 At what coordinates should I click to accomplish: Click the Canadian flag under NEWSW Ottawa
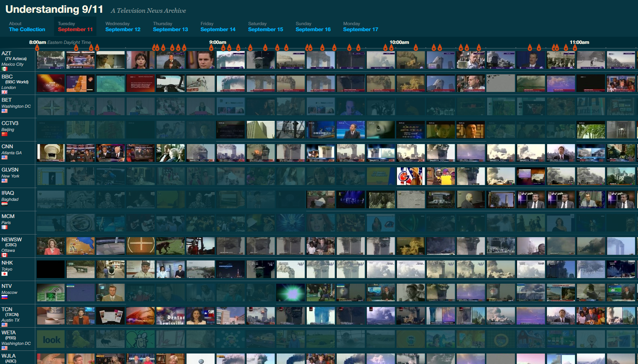[x=4, y=255]
